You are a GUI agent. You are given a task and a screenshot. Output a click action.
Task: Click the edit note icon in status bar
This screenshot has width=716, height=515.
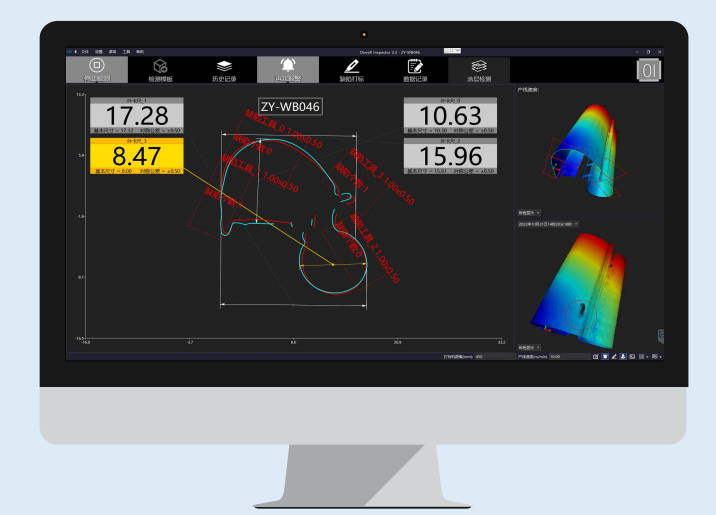(x=595, y=357)
